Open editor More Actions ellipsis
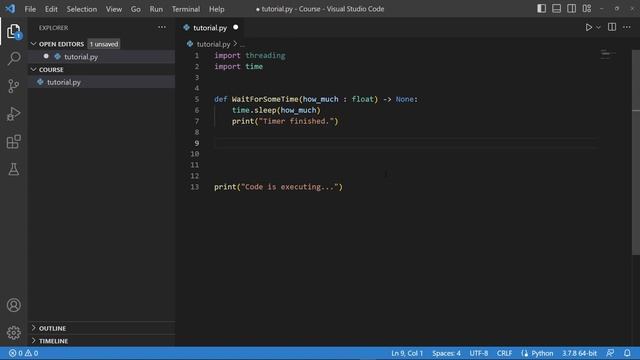This screenshot has width=640, height=360. (627, 27)
